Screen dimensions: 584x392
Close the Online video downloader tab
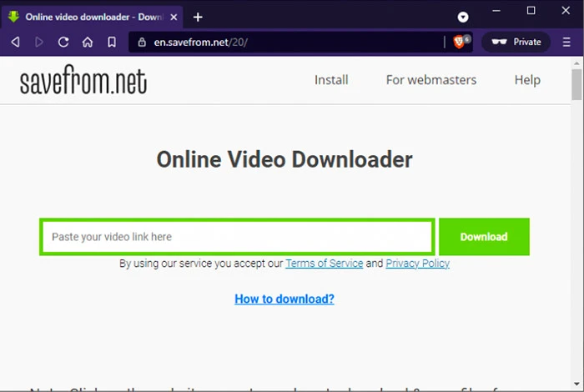click(172, 17)
